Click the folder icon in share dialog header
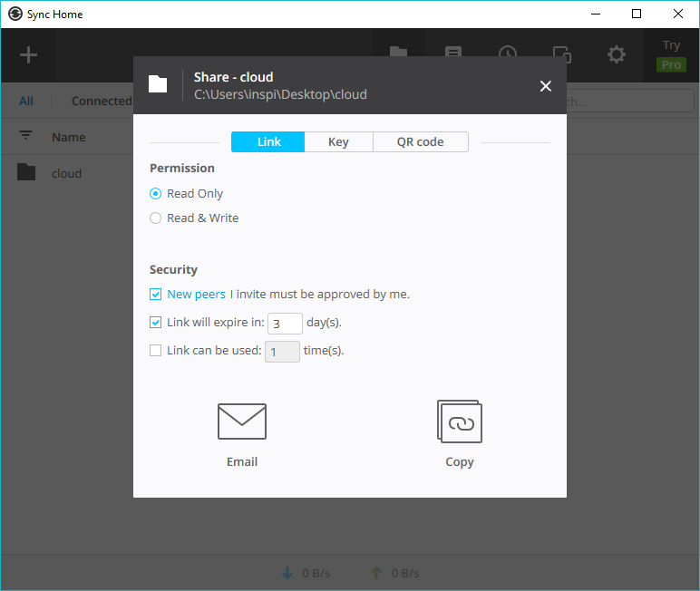The image size is (700, 591). 158,84
